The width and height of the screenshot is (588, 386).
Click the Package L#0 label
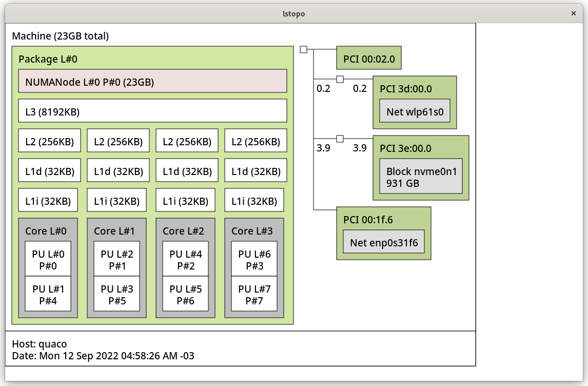pos(48,59)
